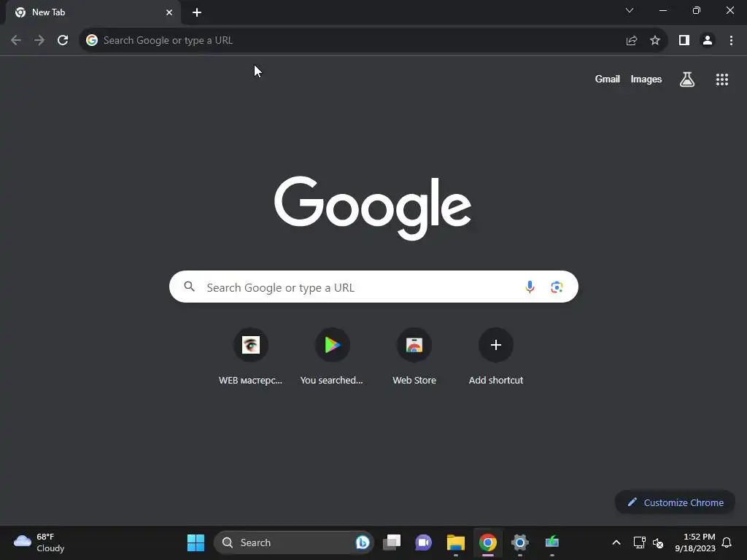The width and height of the screenshot is (747, 560).
Task: Click the taskbar Search box
Action: point(293,542)
